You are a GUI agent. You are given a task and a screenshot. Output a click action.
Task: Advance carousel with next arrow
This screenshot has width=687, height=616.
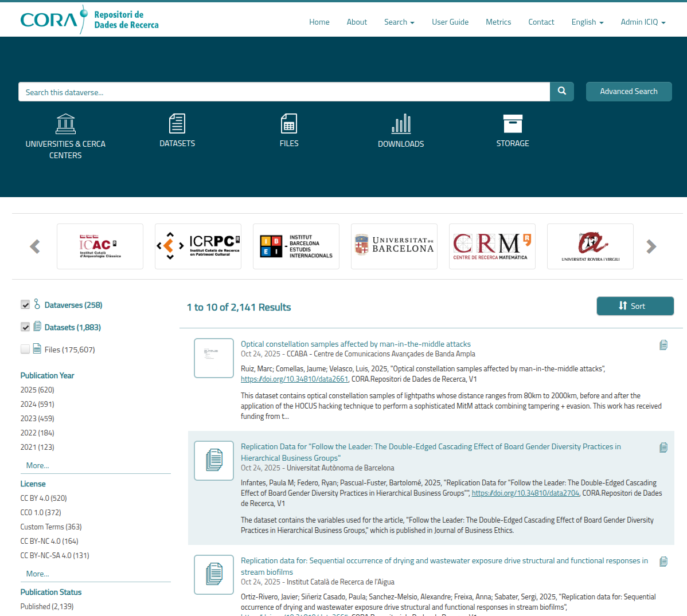(x=651, y=246)
